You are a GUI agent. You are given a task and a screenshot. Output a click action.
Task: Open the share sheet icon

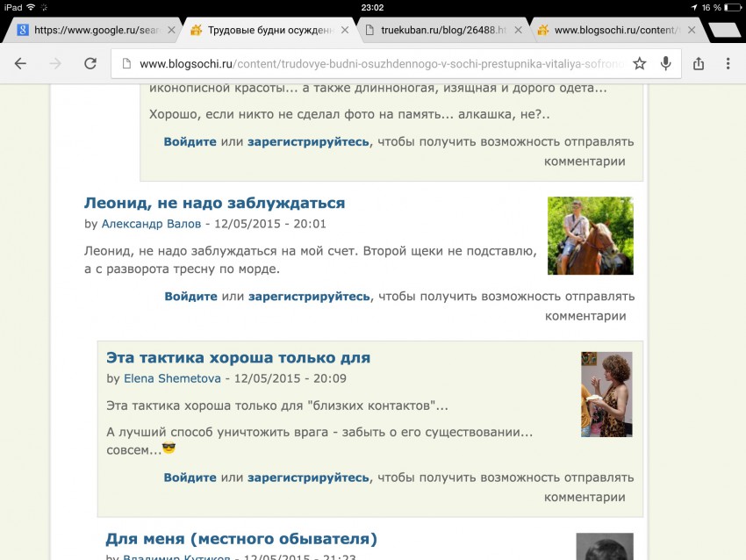(x=699, y=63)
